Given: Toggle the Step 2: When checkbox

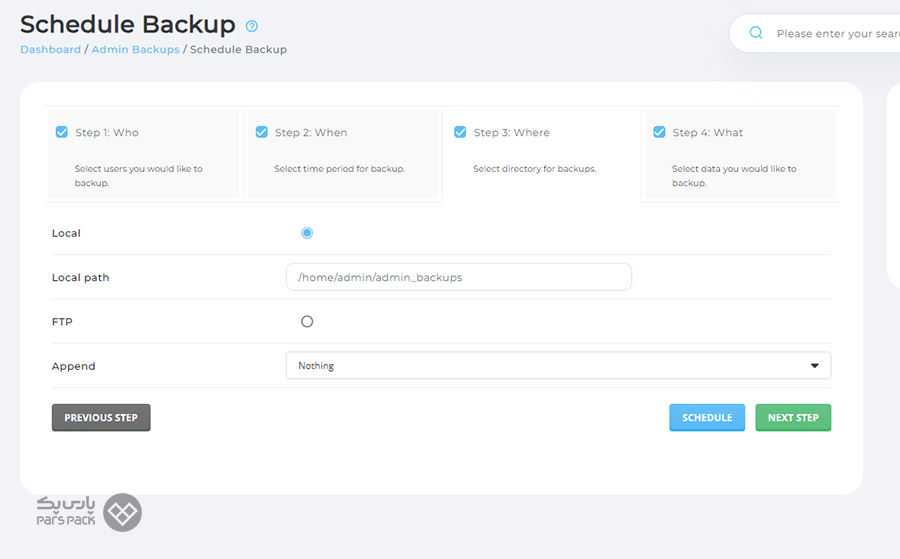Looking at the screenshot, I should [261, 132].
